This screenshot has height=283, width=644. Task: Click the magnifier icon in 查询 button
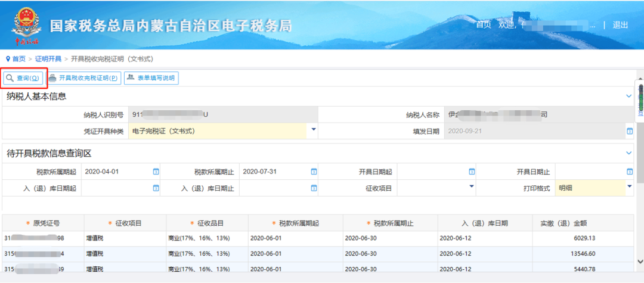point(10,78)
